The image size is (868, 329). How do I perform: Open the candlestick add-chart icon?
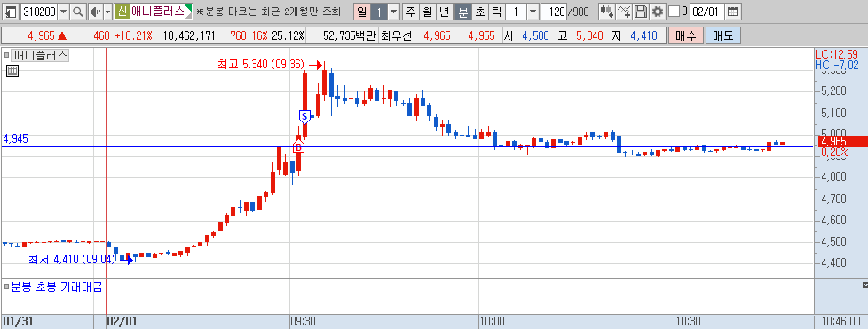[607, 11]
